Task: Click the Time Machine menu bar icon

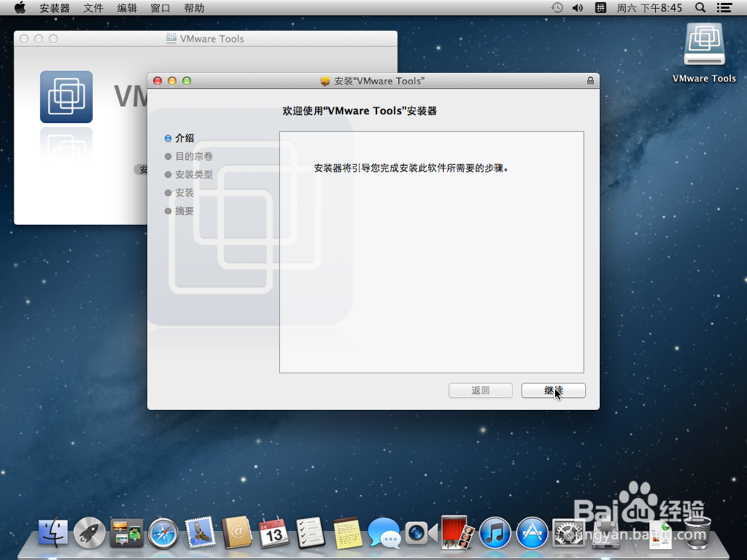Action: pyautogui.click(x=557, y=7)
